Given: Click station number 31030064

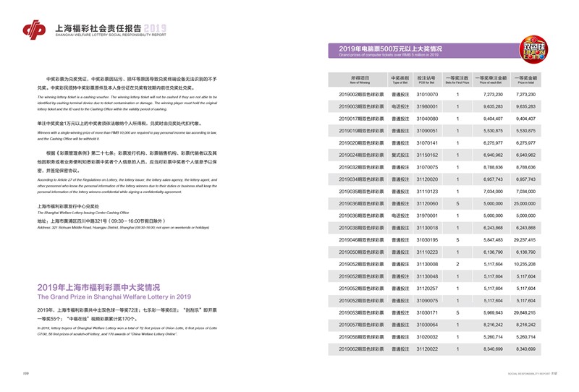Looking at the screenshot, I should point(427,325).
